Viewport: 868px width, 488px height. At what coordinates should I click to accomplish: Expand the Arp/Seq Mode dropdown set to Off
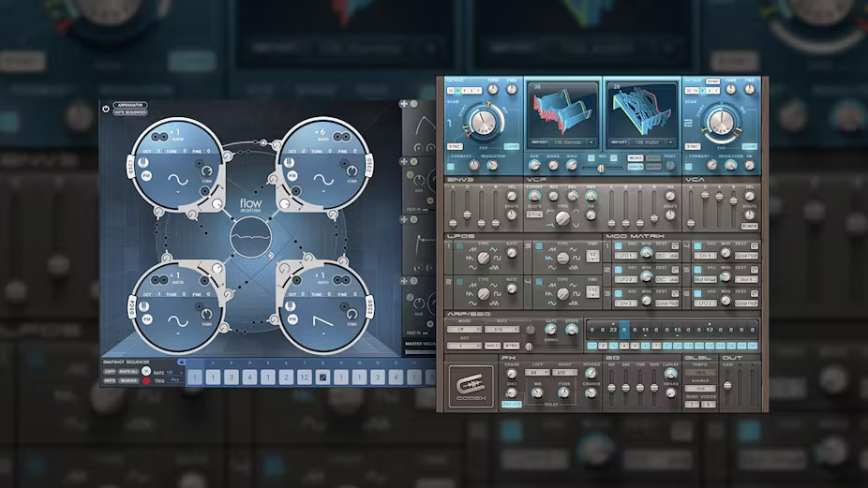coord(461,330)
